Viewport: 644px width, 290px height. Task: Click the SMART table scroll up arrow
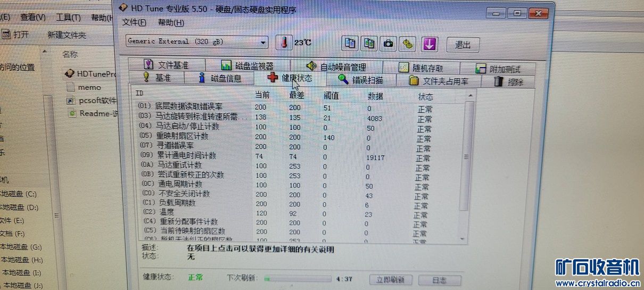coord(470,95)
